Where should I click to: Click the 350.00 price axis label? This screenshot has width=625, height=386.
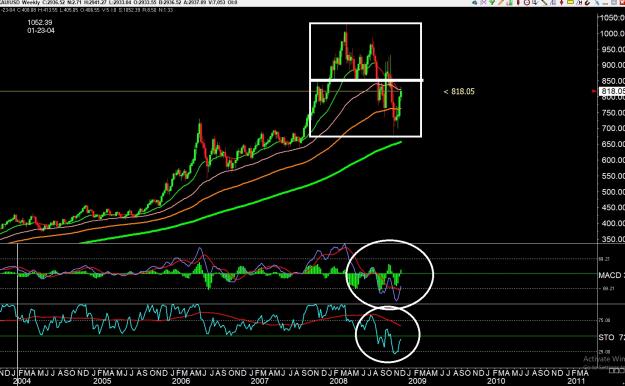(x=612, y=239)
